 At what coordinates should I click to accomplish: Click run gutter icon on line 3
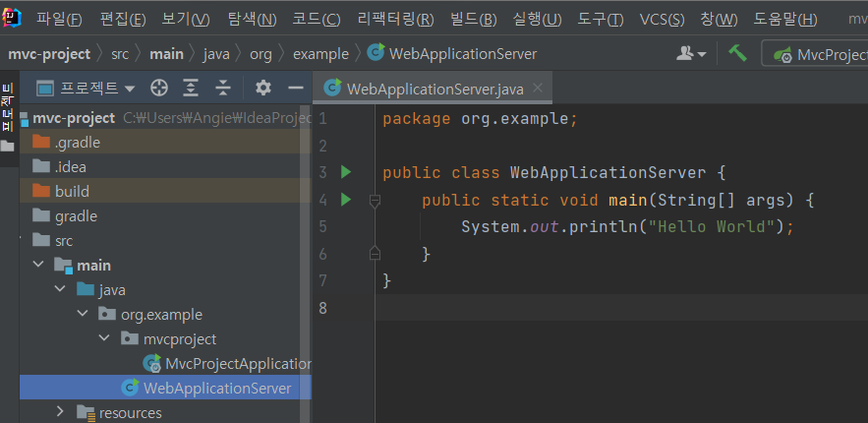[x=346, y=172]
